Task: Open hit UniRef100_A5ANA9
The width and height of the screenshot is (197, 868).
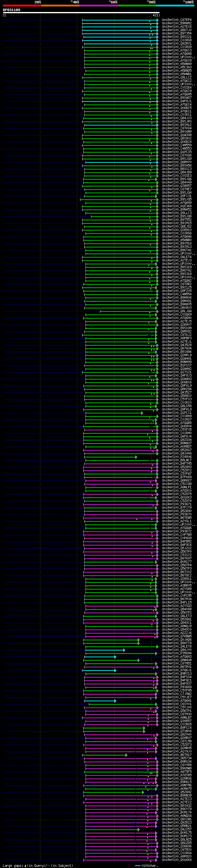Action: tap(176, 64)
